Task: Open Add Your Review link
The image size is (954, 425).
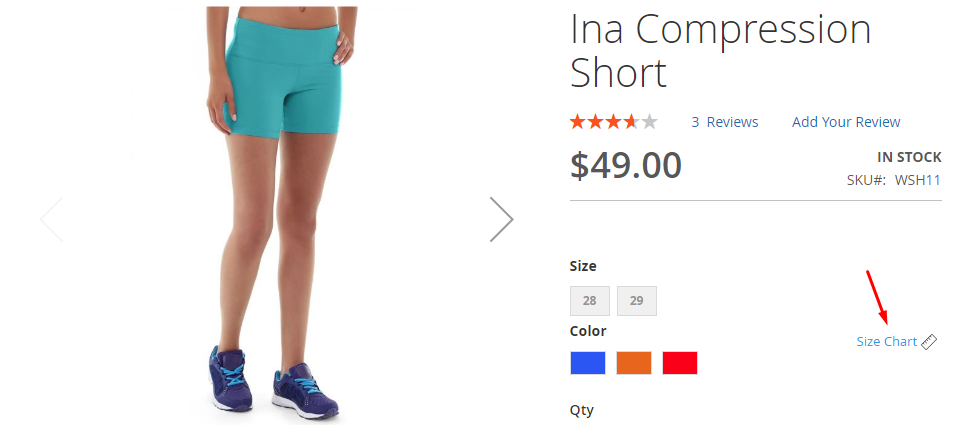Action: [846, 122]
